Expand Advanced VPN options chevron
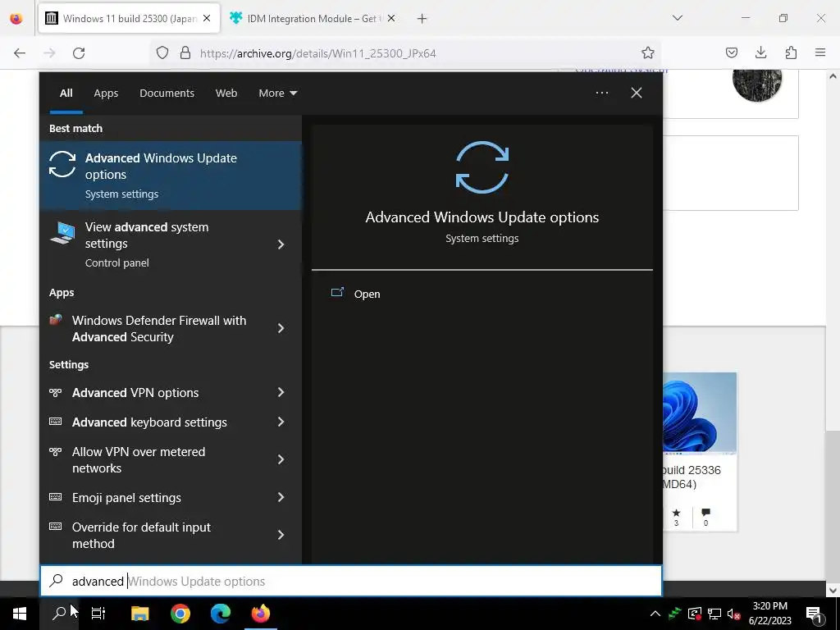 (x=281, y=393)
